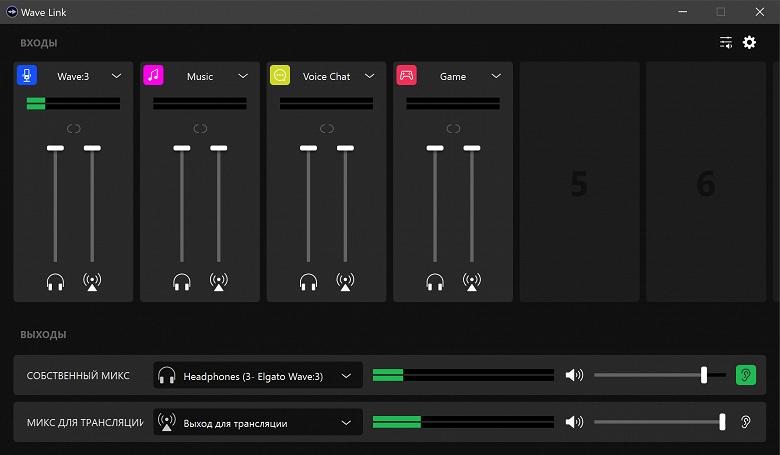Open the Headphones (3- Elgato Wave:3) output dropdown

[x=258, y=375]
